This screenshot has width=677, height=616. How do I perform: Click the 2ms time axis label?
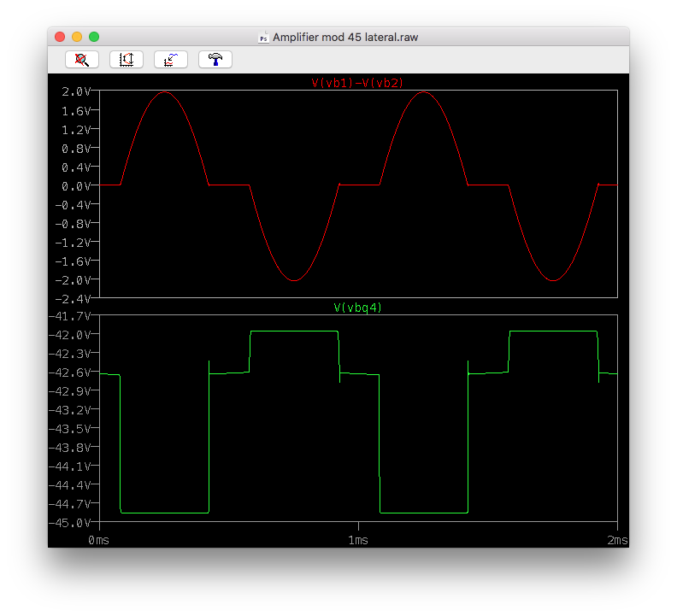pyautogui.click(x=617, y=541)
